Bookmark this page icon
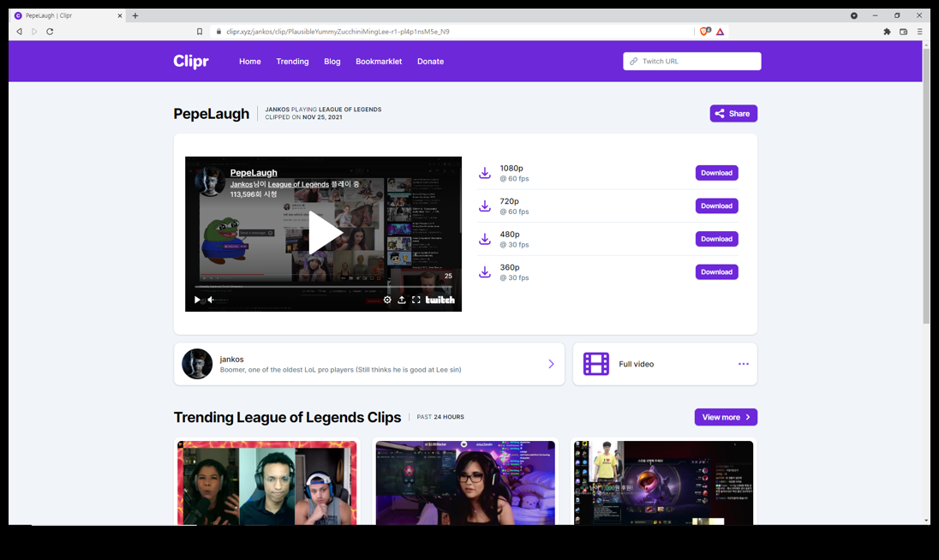Screen dimensions: 939x560 coord(200,32)
